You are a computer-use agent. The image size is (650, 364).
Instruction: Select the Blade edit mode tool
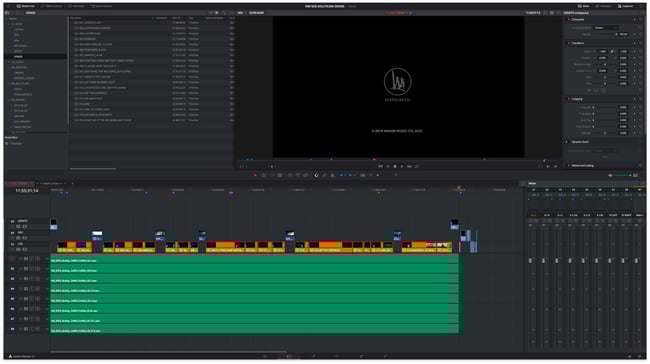(x=280, y=175)
